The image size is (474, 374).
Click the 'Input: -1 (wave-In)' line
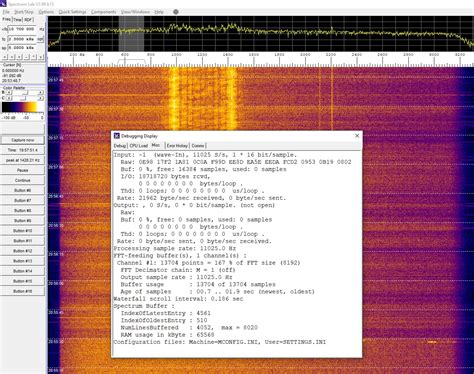pyautogui.click(x=205, y=155)
